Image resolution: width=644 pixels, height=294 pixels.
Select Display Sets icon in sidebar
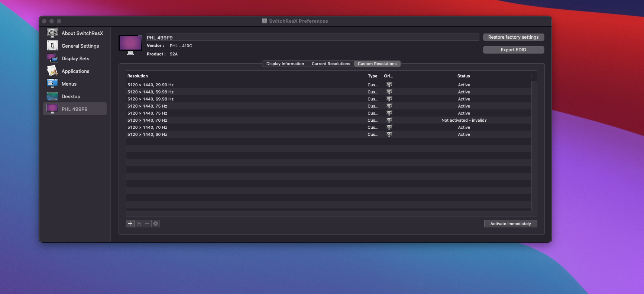pos(52,58)
